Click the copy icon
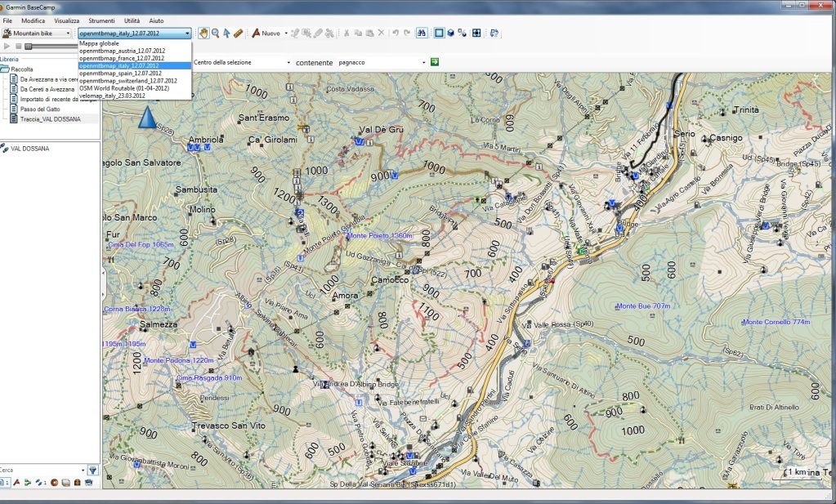Image resolution: width=836 pixels, height=504 pixels. (x=358, y=33)
